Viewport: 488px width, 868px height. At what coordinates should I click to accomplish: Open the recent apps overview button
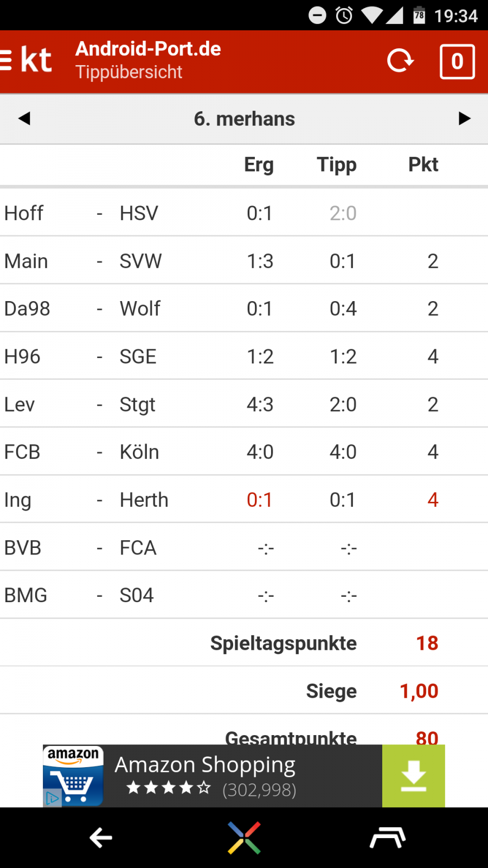point(387,838)
